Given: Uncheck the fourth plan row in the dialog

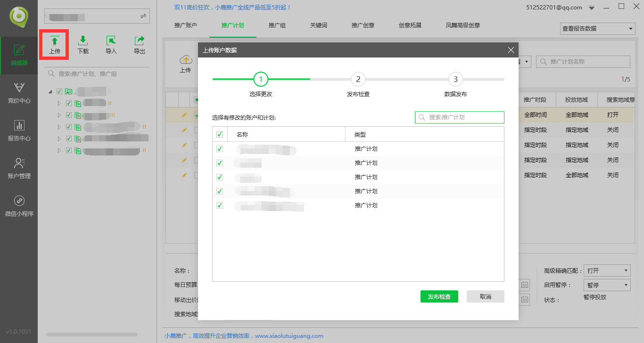Looking at the screenshot, I should pyautogui.click(x=220, y=191).
